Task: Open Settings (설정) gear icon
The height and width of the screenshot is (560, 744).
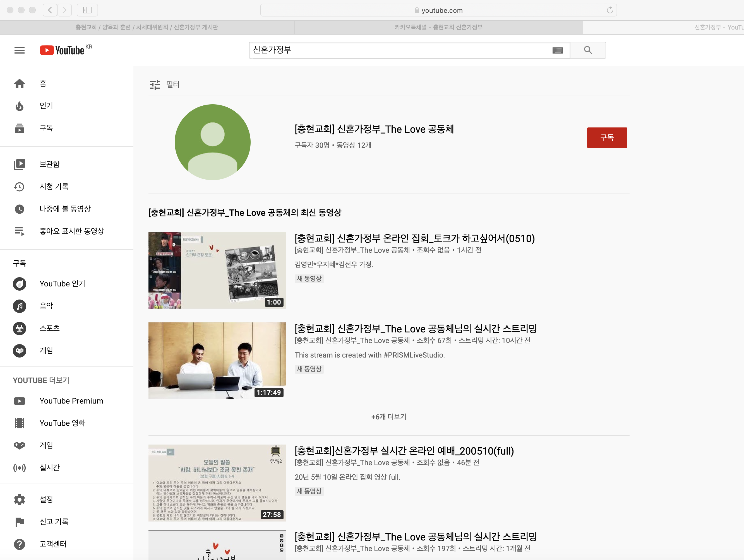Action: point(20,499)
